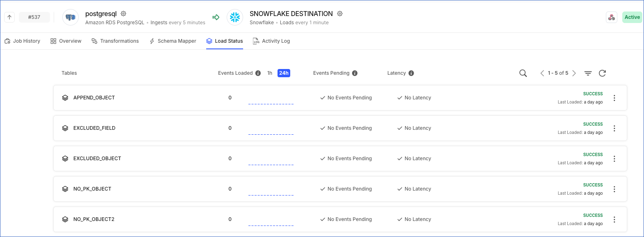Click the PostgreSQL elephant source icon
The width and height of the screenshot is (644, 237).
(71, 17)
